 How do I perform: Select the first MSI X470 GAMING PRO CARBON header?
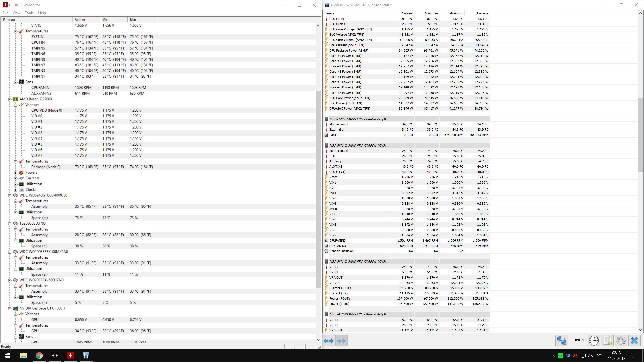[407, 119]
